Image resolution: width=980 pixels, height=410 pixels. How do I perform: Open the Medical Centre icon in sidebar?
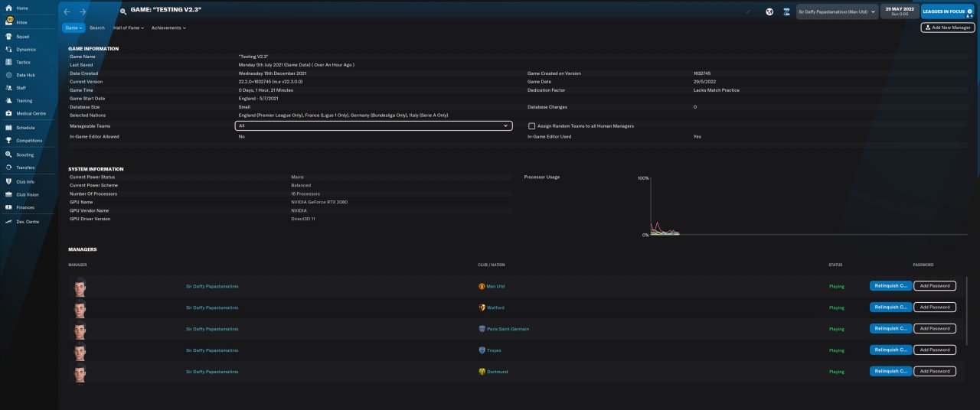pos(8,113)
